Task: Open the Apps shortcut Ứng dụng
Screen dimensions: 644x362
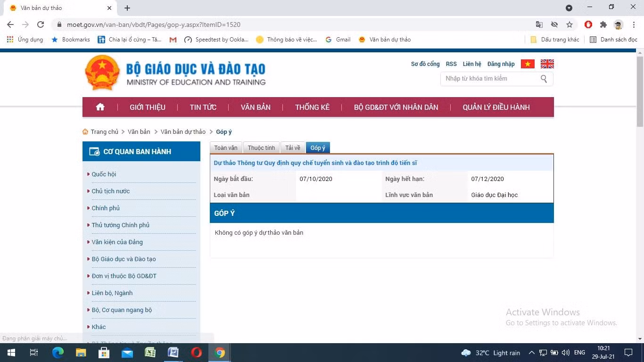Action: coord(25,40)
